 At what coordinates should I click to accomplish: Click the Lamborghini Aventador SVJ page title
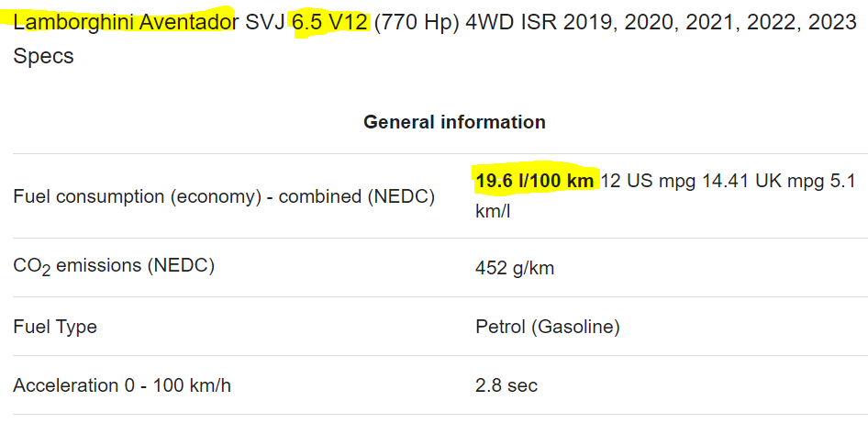[x=435, y=39]
